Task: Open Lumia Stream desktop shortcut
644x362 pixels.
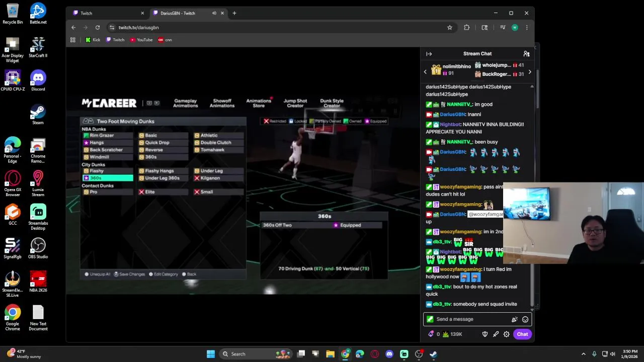Action: point(38,184)
